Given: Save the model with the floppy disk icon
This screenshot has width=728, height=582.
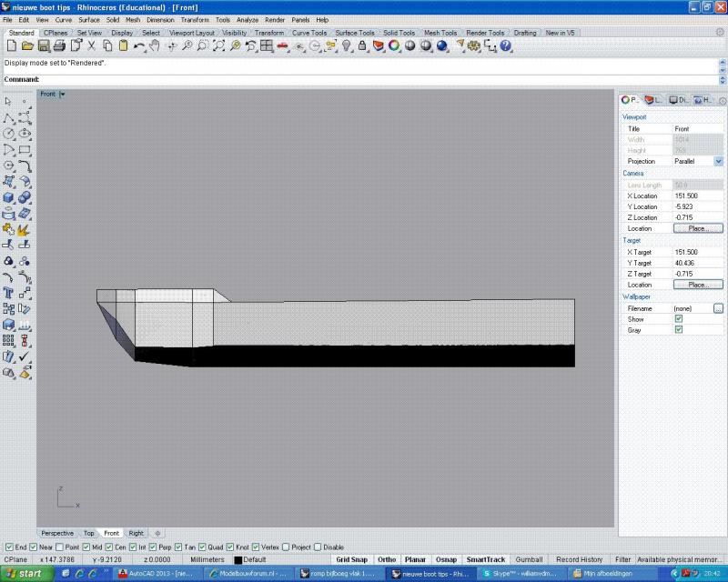Looking at the screenshot, I should tap(44, 45).
